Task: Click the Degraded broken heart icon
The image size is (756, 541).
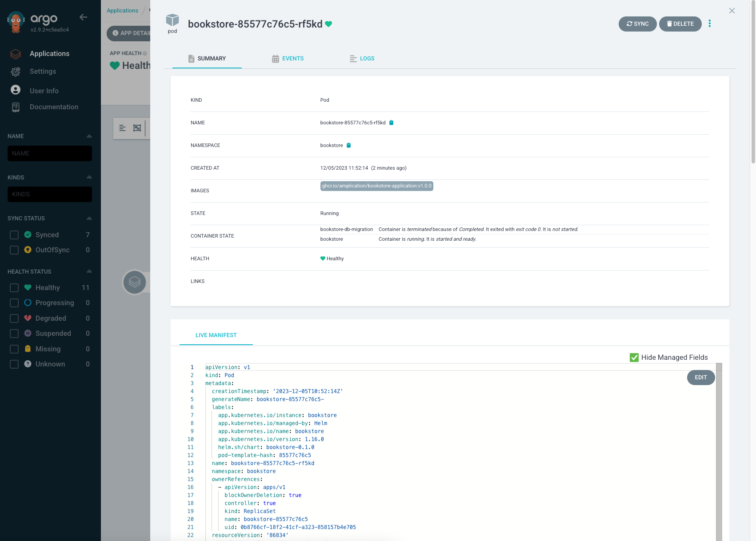Action: tap(28, 318)
